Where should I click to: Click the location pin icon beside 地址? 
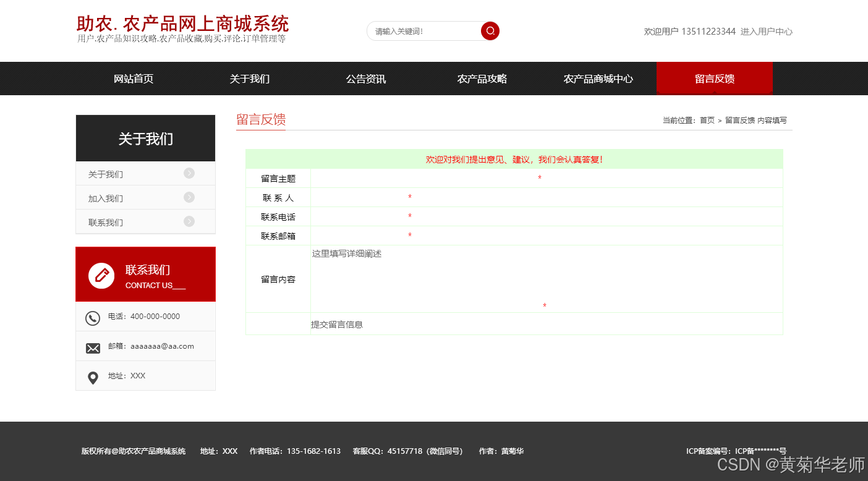coord(93,378)
